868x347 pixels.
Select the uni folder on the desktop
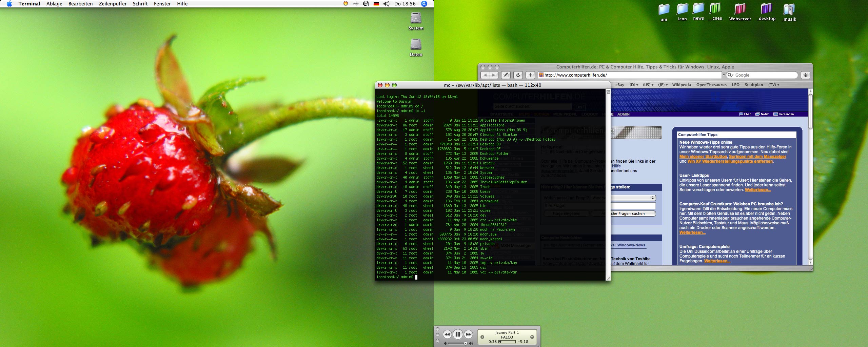tap(664, 13)
